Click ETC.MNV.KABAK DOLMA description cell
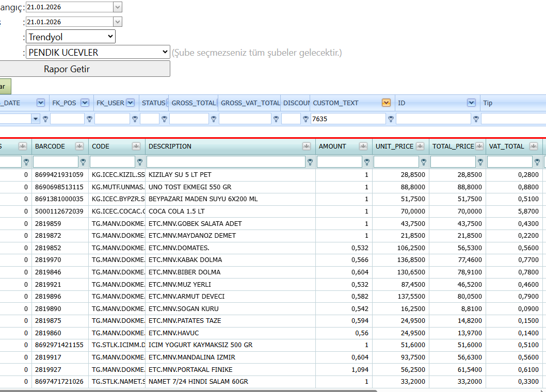546x392 pixels. point(231,260)
